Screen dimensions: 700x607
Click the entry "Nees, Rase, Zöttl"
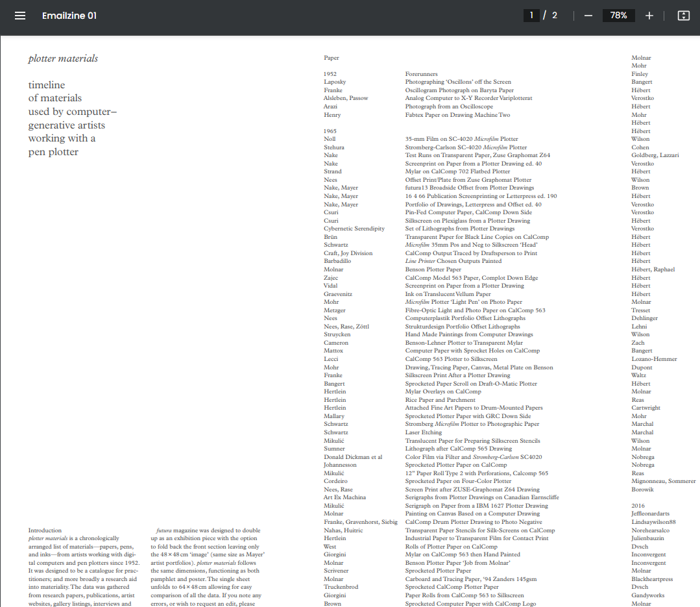[346, 327]
